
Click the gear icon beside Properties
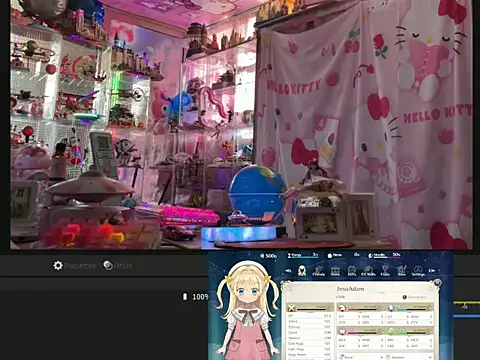(58, 266)
